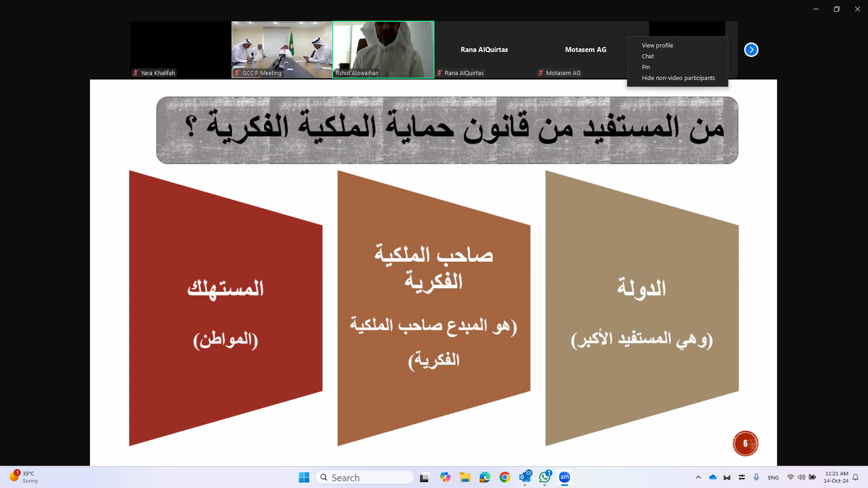Select View profile from the context menu

657,45
